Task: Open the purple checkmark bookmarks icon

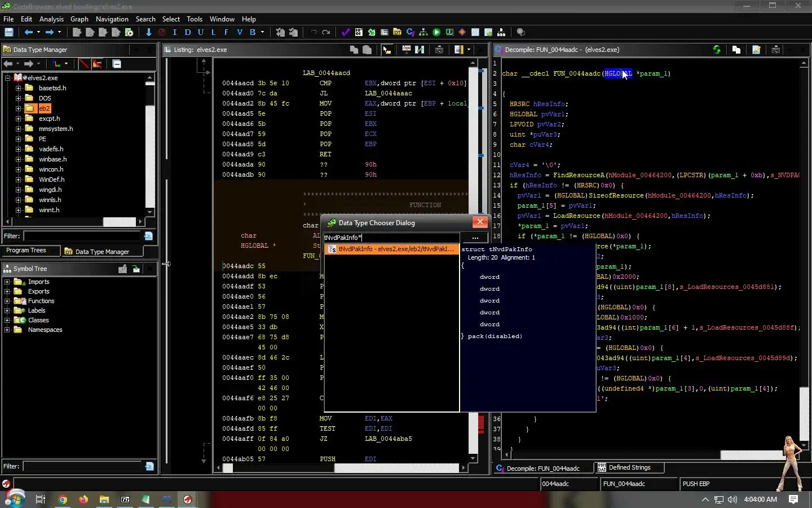Action: pyautogui.click(x=346, y=32)
